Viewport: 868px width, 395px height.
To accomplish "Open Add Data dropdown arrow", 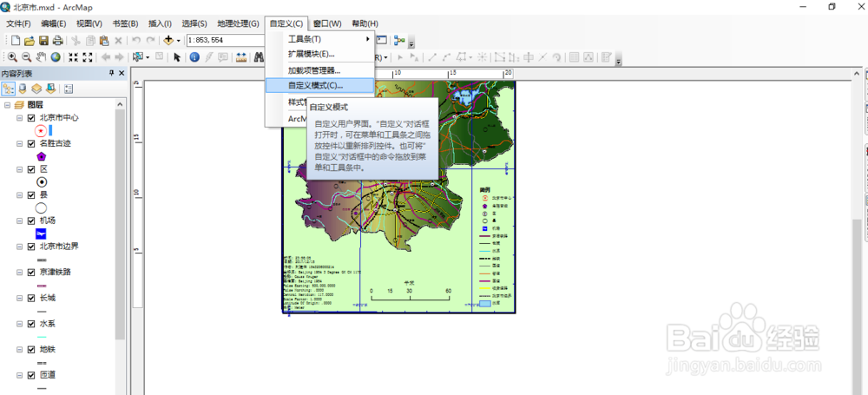I will 178,41.
